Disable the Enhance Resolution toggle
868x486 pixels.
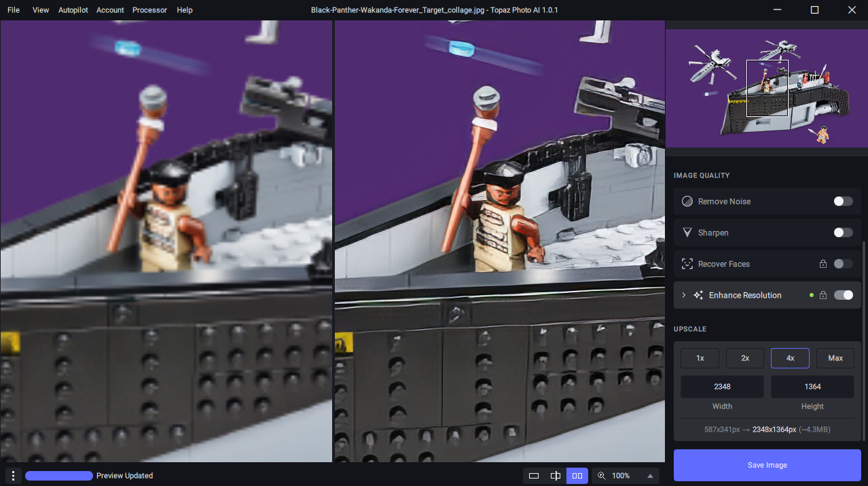[843, 295]
